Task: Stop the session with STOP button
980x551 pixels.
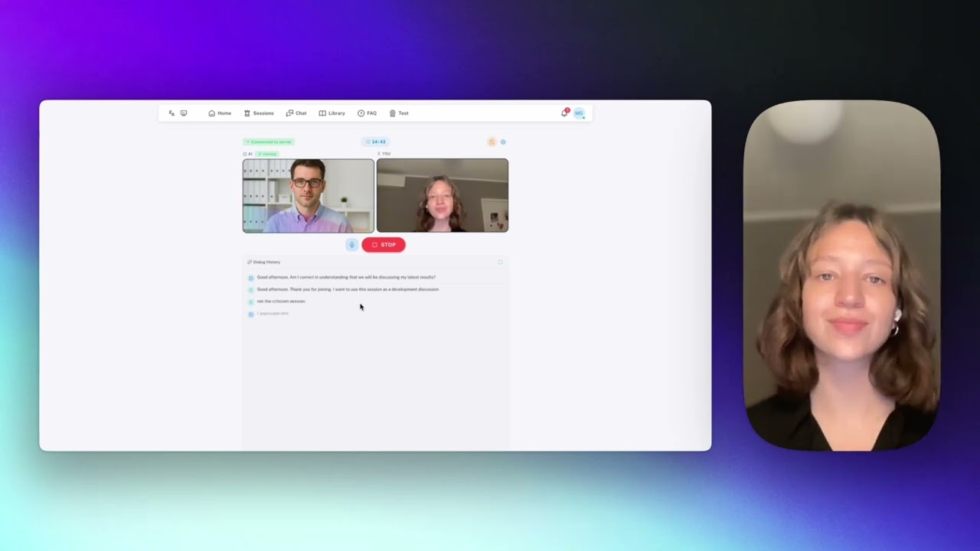Action: coord(384,245)
